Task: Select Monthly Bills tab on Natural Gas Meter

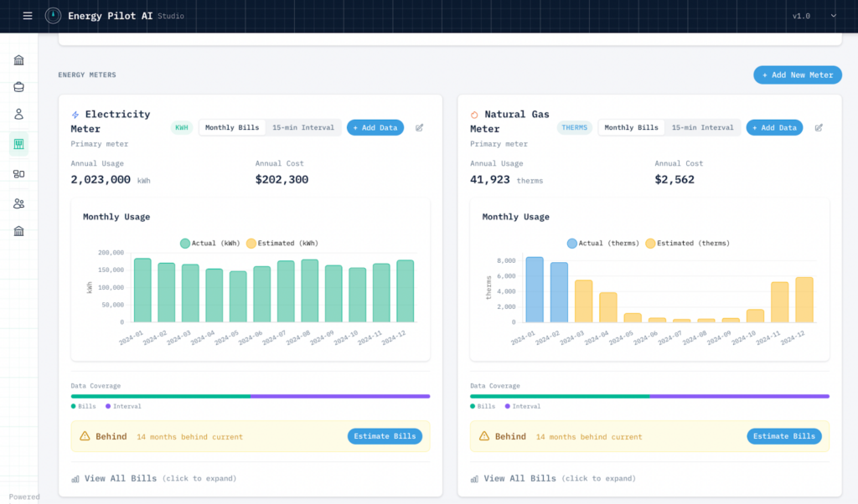Action: coord(631,128)
